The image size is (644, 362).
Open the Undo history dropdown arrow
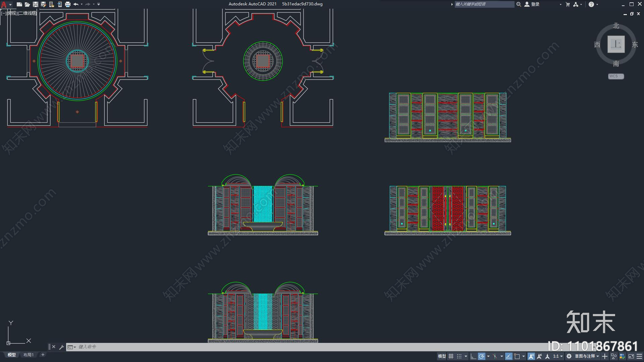click(x=82, y=4)
